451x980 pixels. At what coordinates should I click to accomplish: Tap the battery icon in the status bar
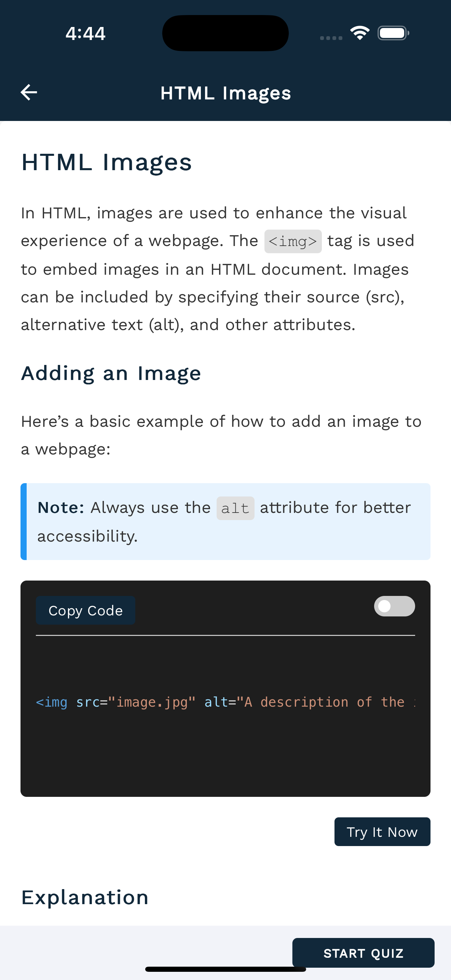(x=392, y=33)
